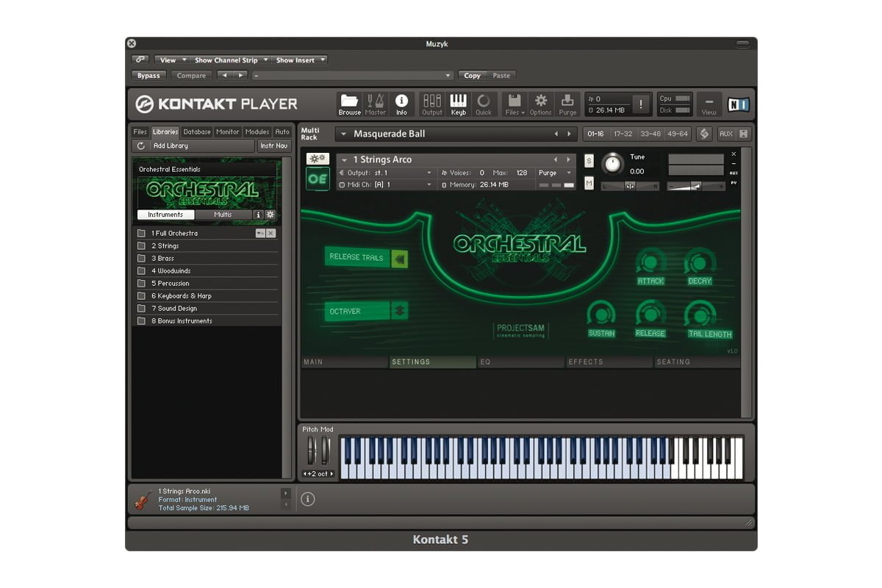Solo the 1 Strings Arco instrument
The image size is (882, 588).
point(589,160)
